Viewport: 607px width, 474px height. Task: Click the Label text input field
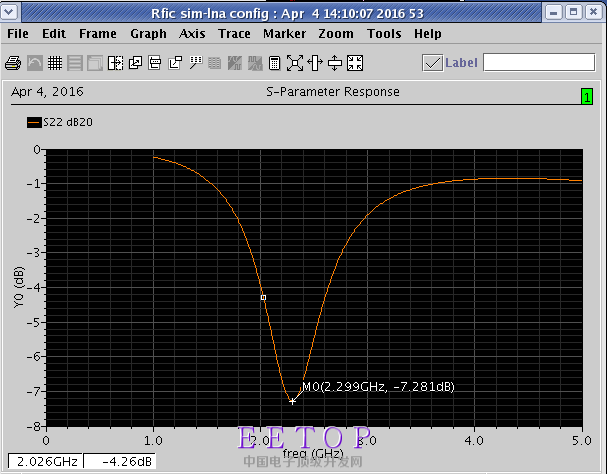pos(539,62)
